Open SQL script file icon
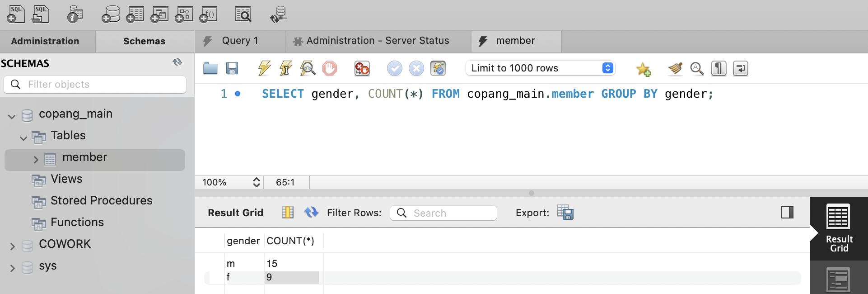 pos(41,14)
